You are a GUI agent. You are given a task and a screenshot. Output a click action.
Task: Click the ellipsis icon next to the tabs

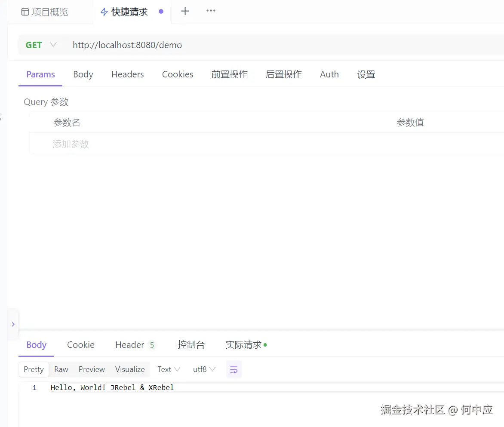pos(210,12)
